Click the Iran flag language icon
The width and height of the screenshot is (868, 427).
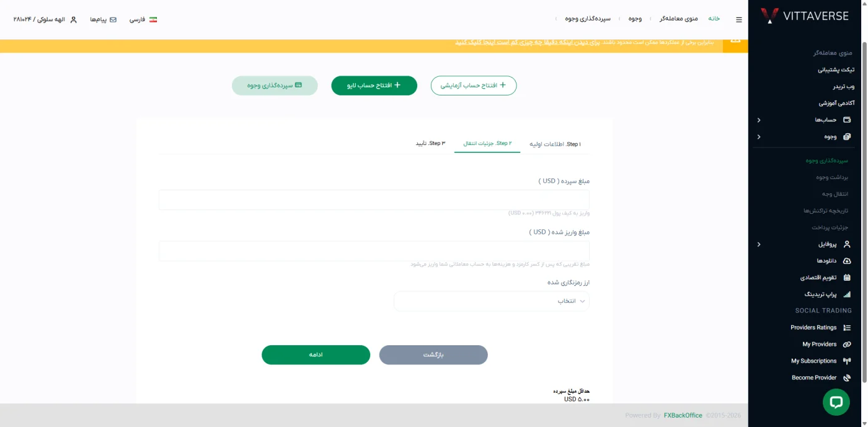coord(153,20)
